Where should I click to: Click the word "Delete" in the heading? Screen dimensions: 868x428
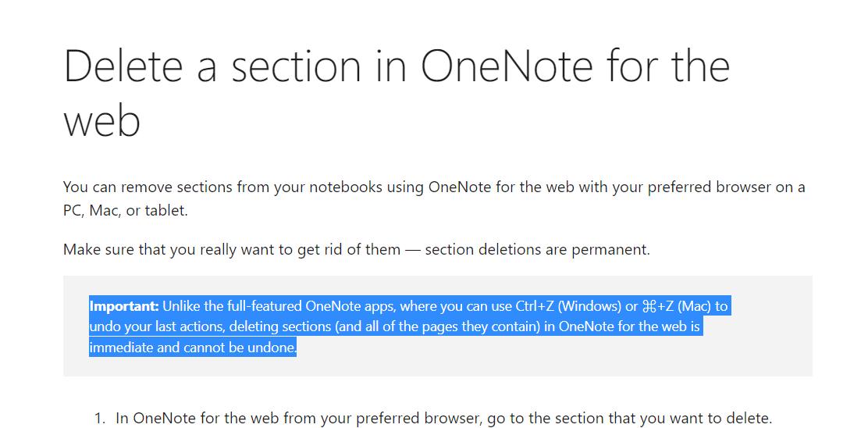pyautogui.click(x=123, y=66)
